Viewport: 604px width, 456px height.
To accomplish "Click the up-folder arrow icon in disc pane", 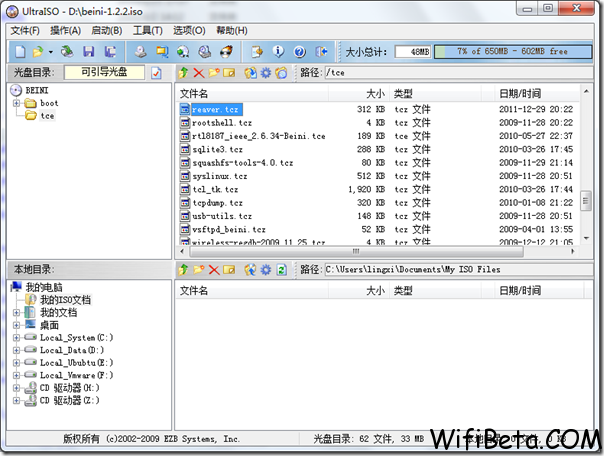I will click(183, 73).
